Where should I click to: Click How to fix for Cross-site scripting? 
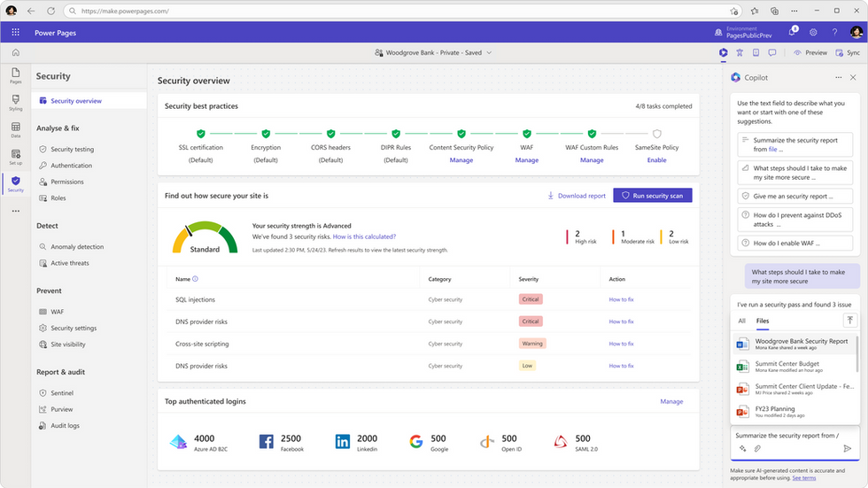pyautogui.click(x=621, y=344)
